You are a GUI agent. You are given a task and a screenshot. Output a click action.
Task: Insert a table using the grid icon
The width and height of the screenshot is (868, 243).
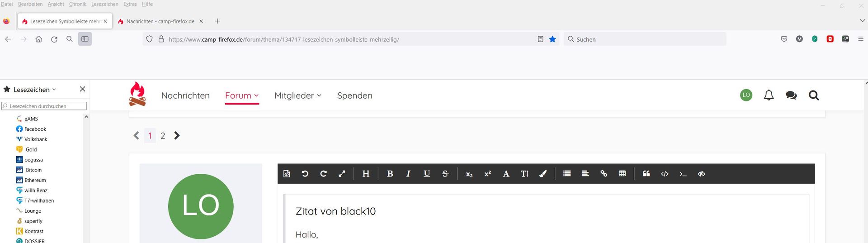tap(622, 174)
